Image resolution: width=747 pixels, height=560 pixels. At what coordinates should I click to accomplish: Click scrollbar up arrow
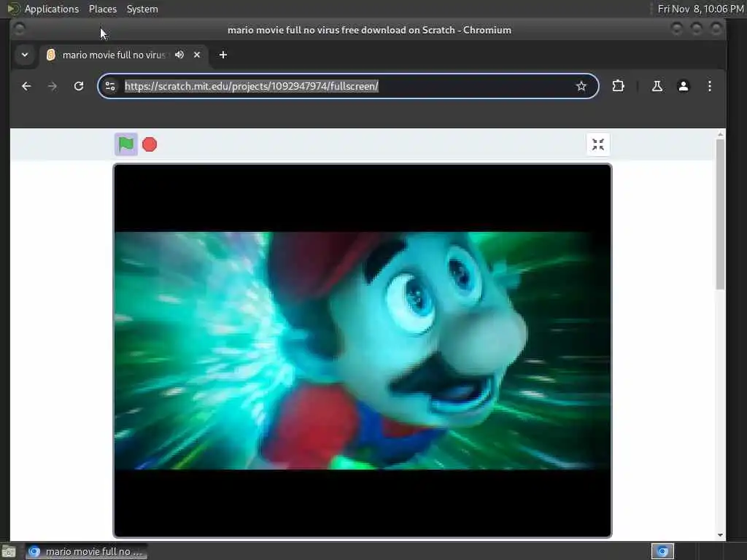(x=720, y=135)
